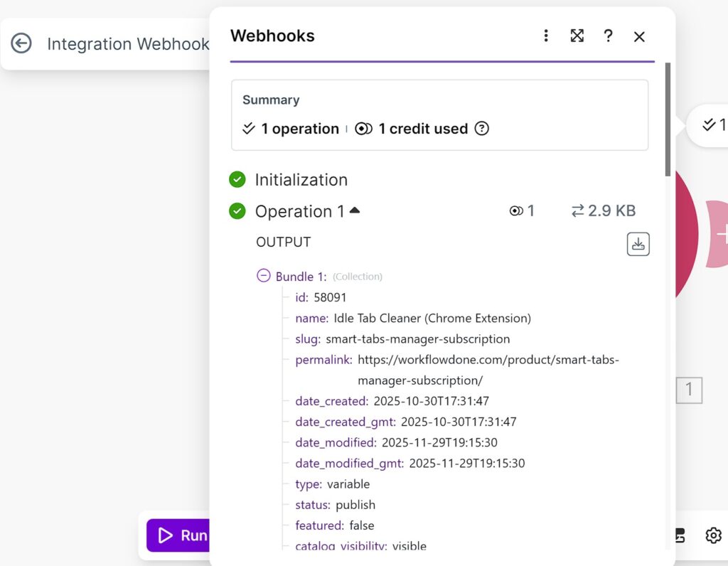Open scenario settings with the gear icon

click(713, 535)
